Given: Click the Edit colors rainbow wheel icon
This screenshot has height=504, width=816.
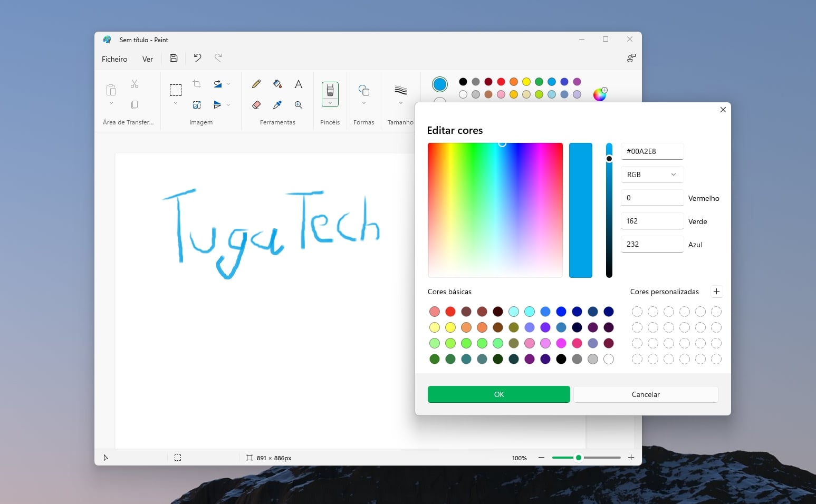Looking at the screenshot, I should (600, 94).
